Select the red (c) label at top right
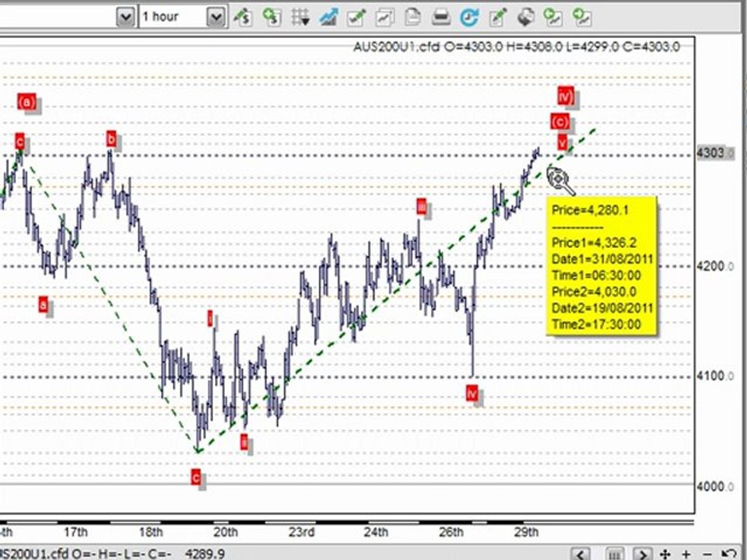The image size is (747, 560). pos(559,121)
